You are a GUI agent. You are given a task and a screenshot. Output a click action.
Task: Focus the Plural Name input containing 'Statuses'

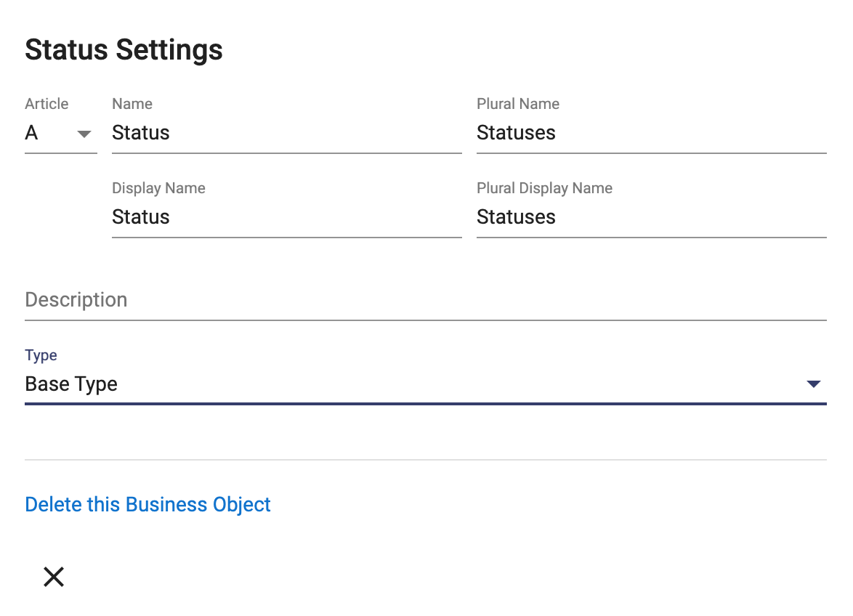[x=651, y=133]
